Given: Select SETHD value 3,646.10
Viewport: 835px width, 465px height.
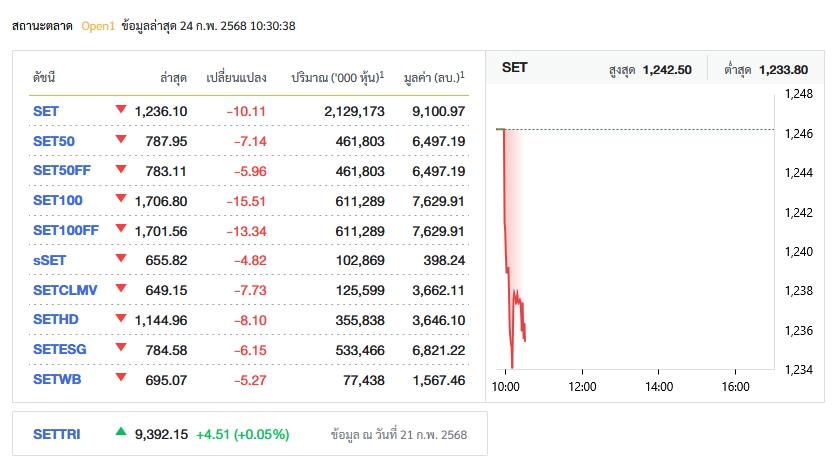Looking at the screenshot, I should pyautogui.click(x=439, y=320).
